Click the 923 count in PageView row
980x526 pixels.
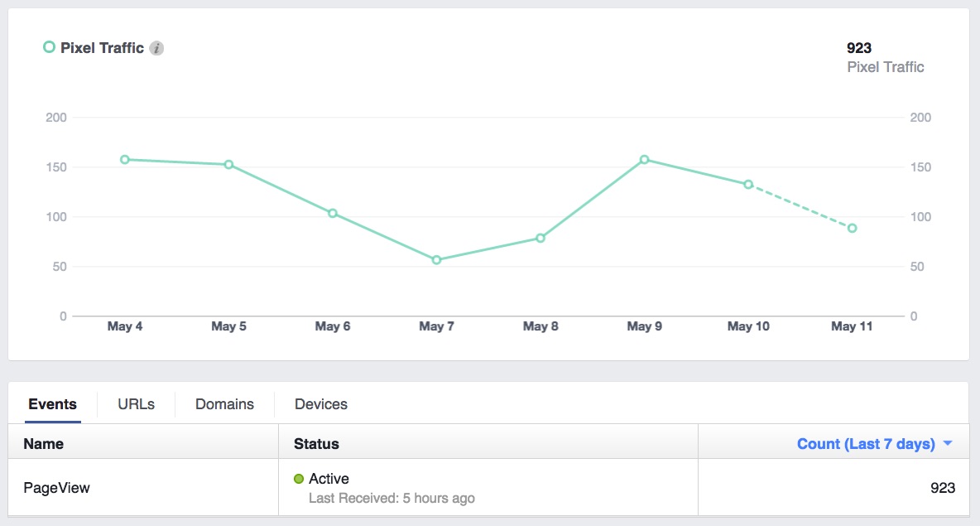coord(943,488)
